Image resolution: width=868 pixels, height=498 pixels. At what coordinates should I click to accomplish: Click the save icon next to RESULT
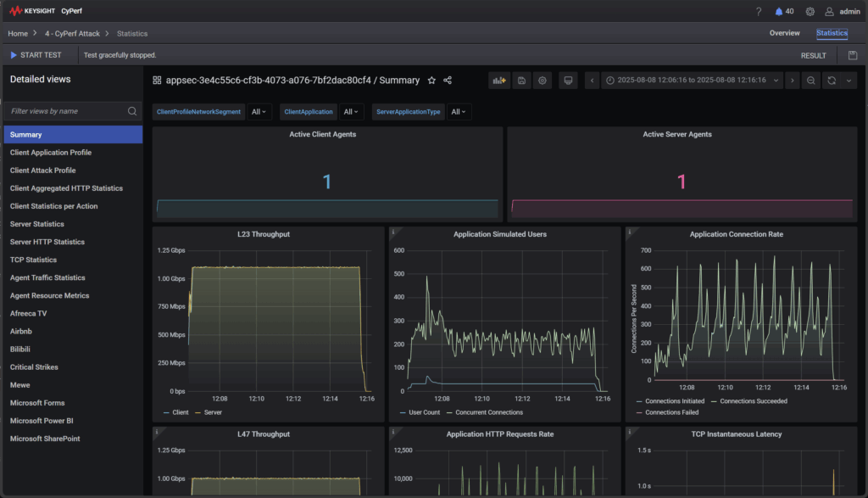click(x=853, y=55)
